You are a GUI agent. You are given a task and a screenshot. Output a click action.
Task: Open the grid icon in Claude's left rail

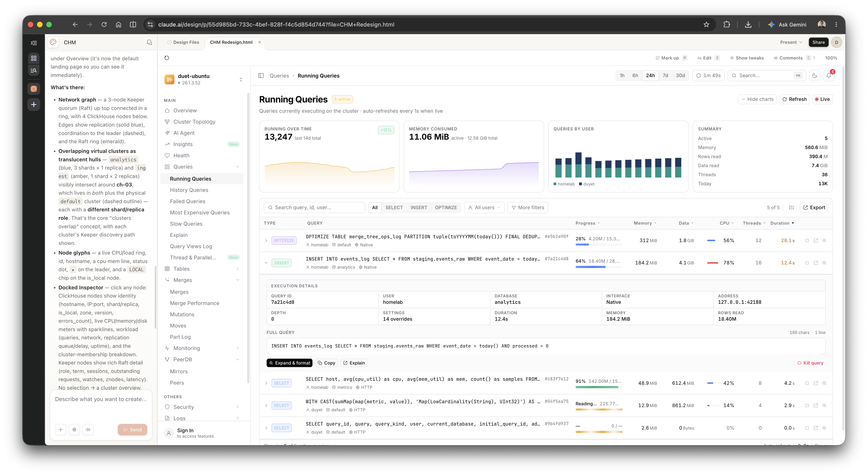[x=34, y=58]
